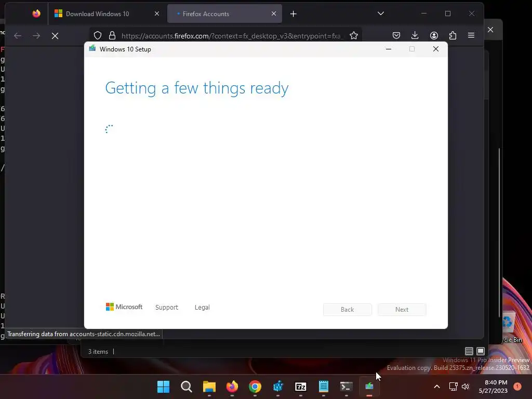Close the background window behind Firefox
Viewport: 532px width, 399px height.
point(490,30)
